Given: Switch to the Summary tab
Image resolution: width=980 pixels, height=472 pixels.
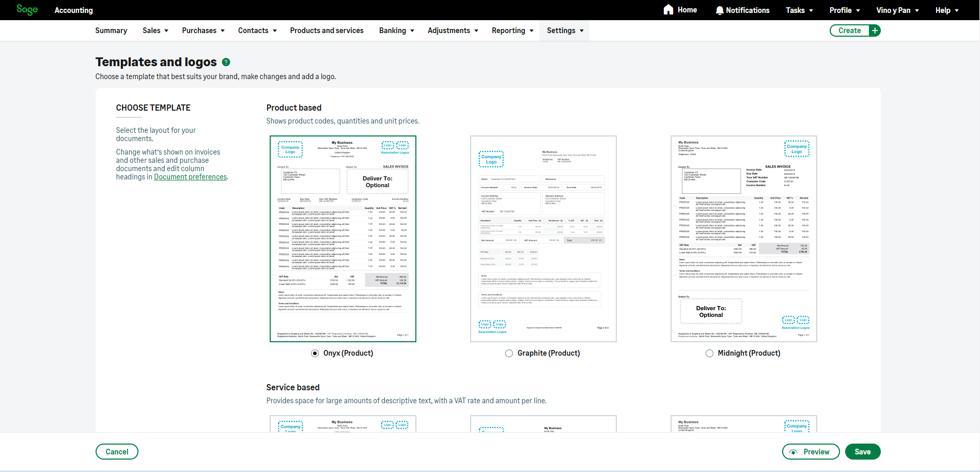Looking at the screenshot, I should [111, 31].
